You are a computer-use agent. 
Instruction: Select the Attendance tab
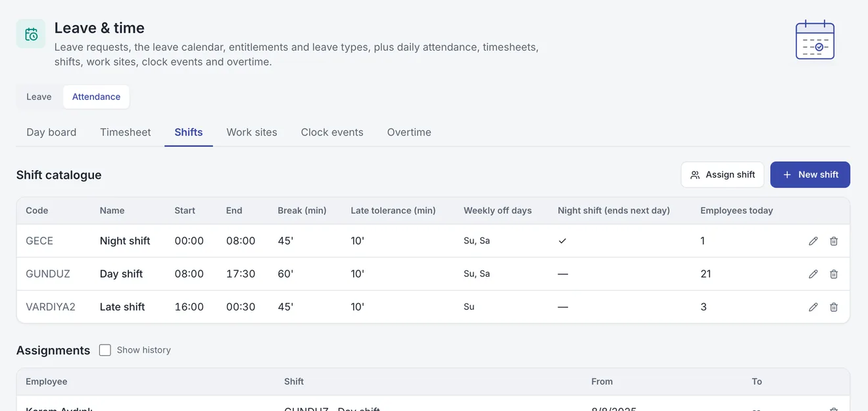(96, 97)
